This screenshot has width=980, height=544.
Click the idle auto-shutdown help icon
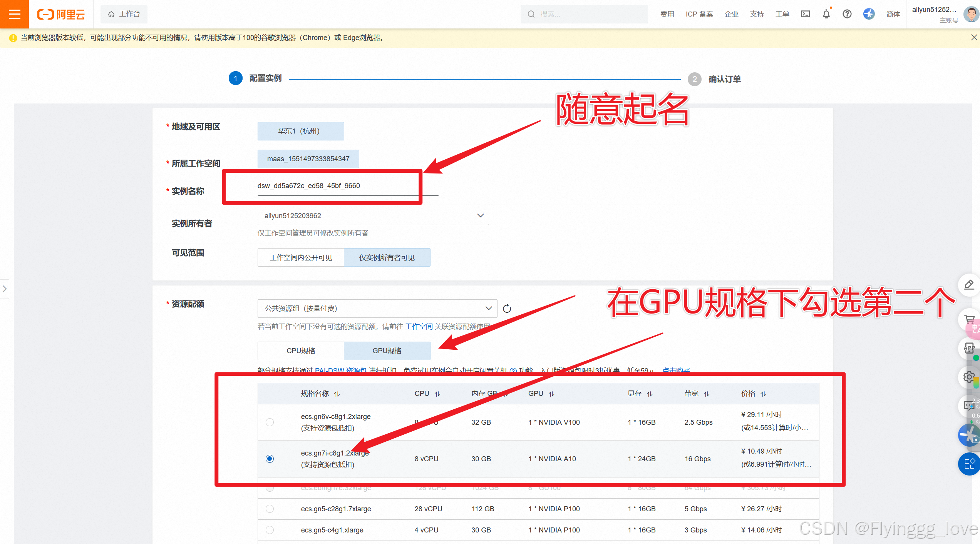pyautogui.click(x=513, y=370)
